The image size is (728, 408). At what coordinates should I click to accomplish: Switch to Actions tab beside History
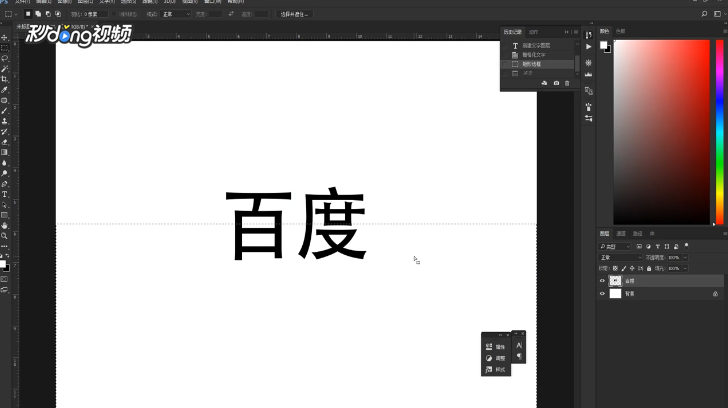pyautogui.click(x=533, y=32)
